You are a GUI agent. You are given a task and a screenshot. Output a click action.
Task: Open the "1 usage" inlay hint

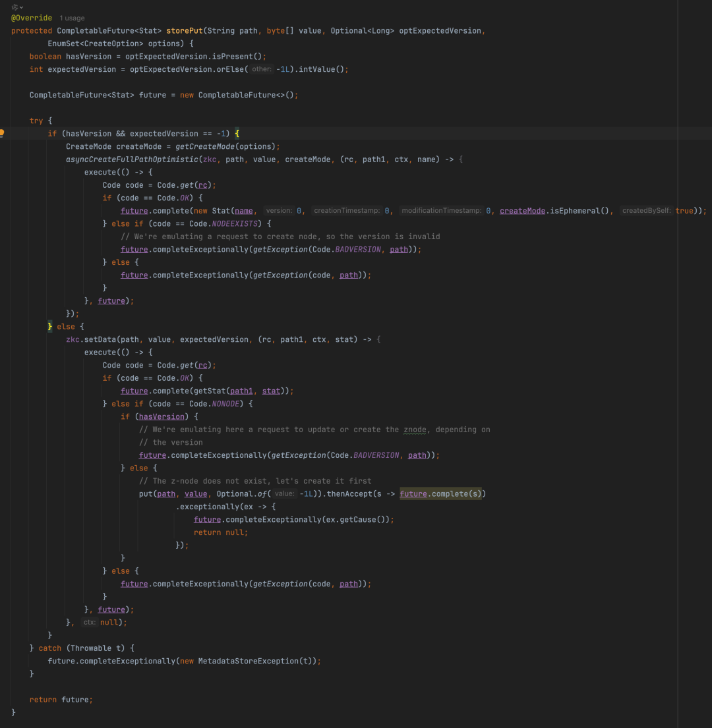tap(72, 18)
